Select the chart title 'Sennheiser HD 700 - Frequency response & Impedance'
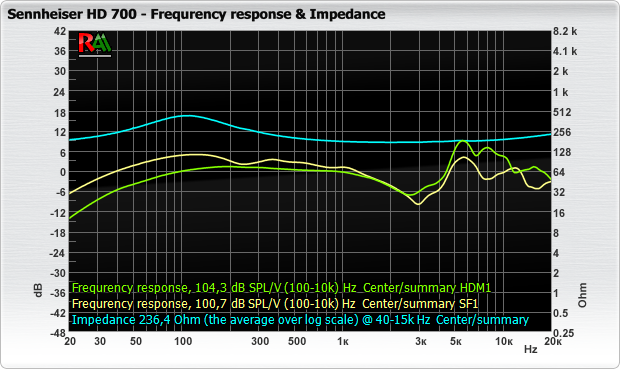Image resolution: width=620 pixels, height=369 pixels. pos(196,14)
